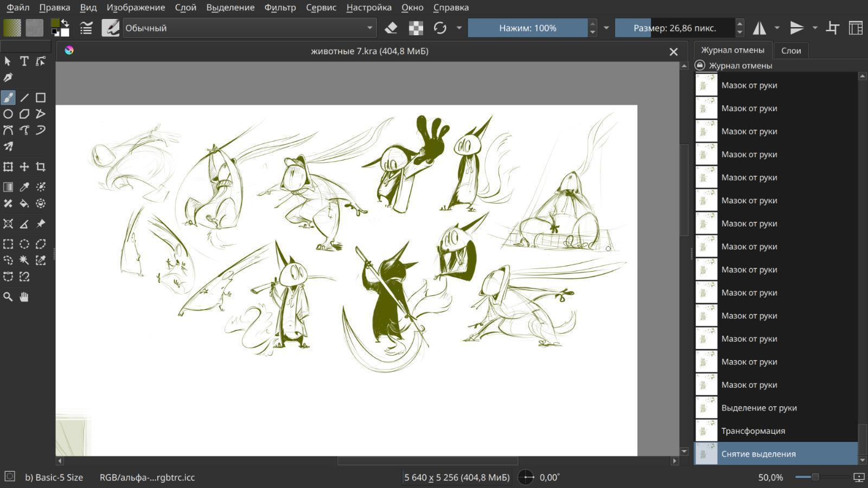
Task: Pick the Fill bucket tool
Action: [x=24, y=204]
